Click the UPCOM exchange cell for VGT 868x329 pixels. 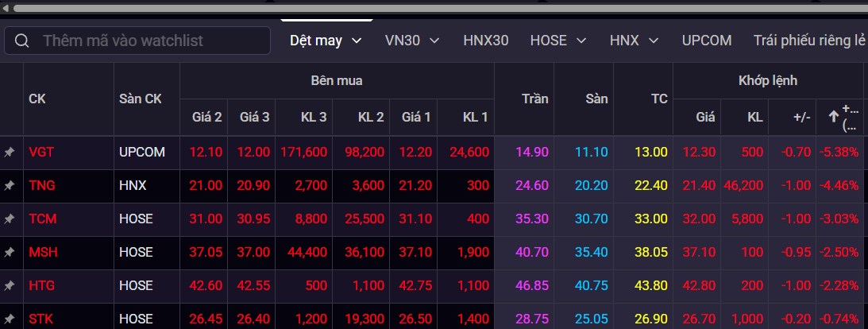pos(141,152)
